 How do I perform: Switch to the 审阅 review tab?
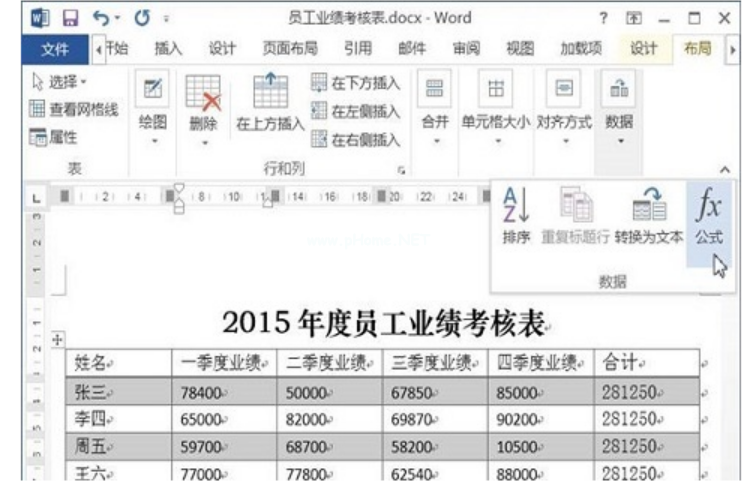pyautogui.click(x=465, y=49)
